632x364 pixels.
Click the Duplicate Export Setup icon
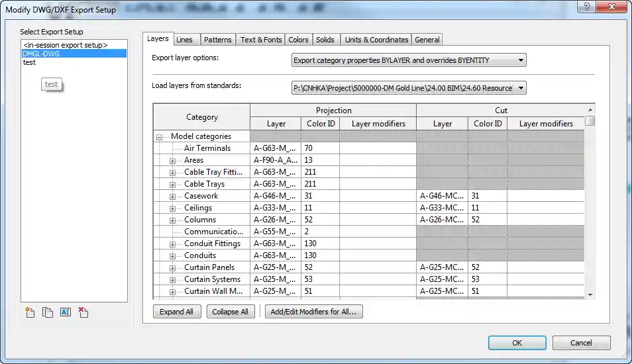(48, 312)
